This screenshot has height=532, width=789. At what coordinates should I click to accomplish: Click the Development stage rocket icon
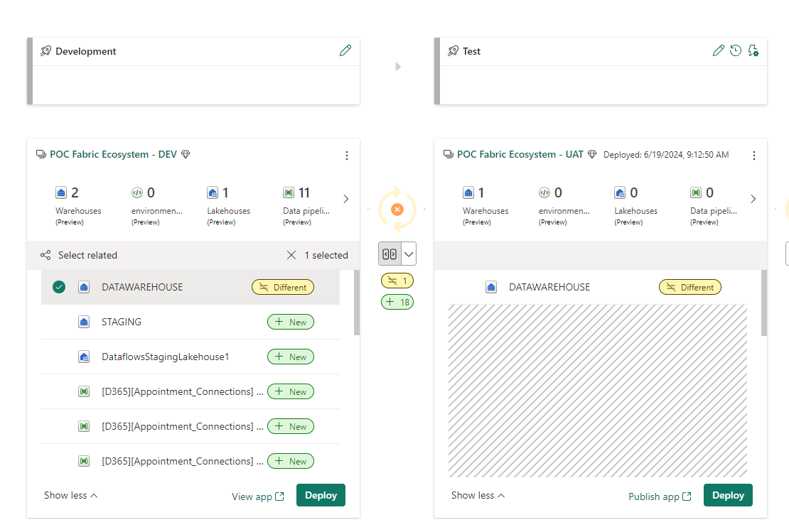[x=45, y=51]
